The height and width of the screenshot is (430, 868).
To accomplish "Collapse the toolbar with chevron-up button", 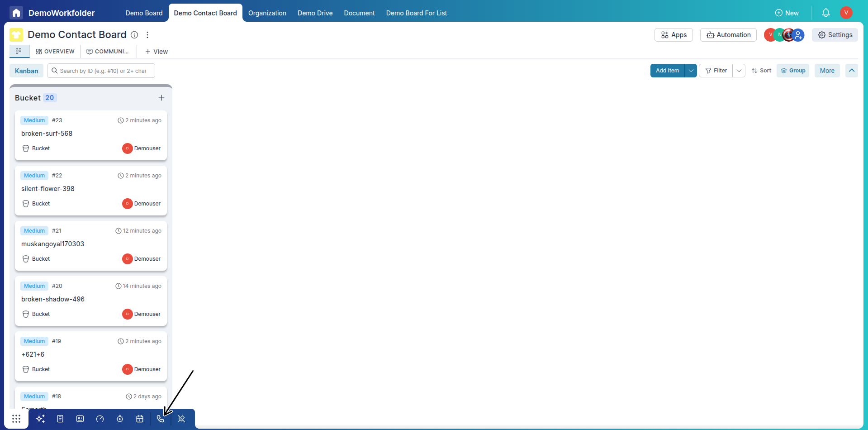I will (x=852, y=71).
